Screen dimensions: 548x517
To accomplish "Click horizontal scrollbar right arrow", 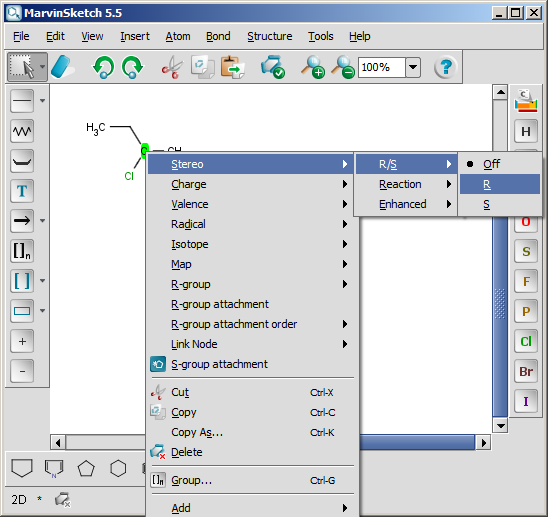I will [x=483, y=443].
